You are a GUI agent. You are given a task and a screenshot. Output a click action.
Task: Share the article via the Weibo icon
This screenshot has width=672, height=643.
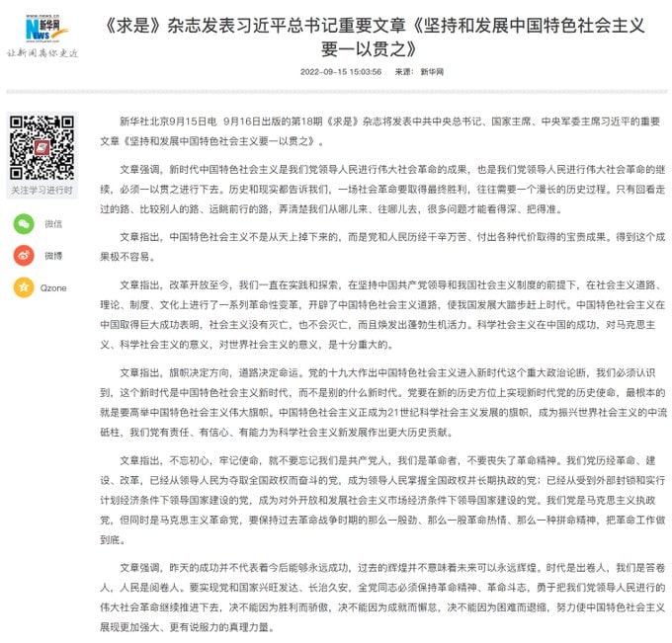[24, 256]
